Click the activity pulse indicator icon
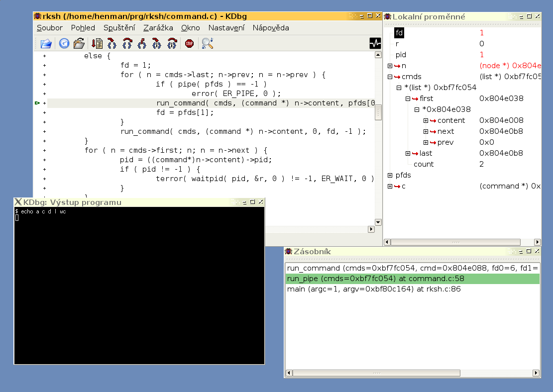The height and width of the screenshot is (392, 553). point(375,43)
